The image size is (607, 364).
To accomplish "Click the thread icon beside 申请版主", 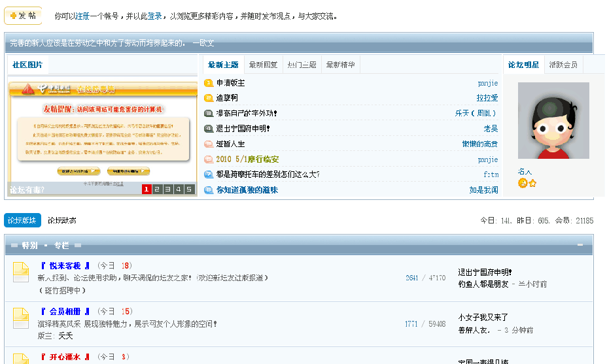I will 209,83.
